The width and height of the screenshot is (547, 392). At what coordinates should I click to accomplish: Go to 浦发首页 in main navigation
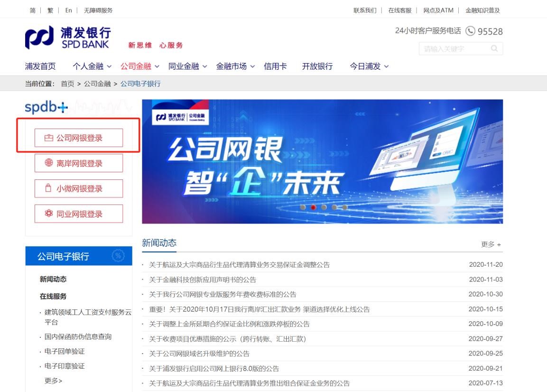tap(40, 66)
